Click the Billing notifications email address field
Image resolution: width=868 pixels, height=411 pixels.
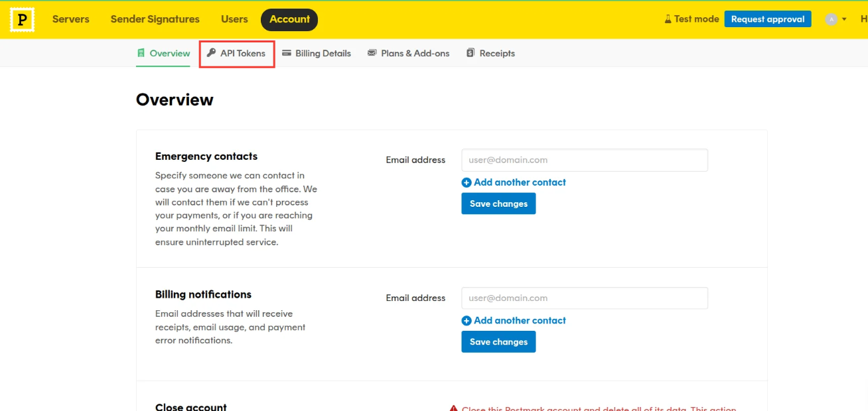click(x=585, y=298)
